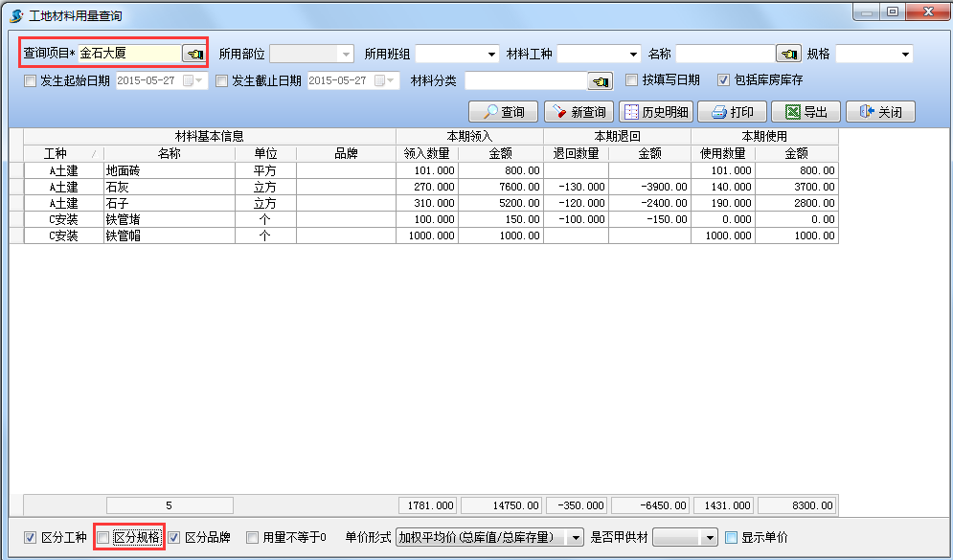Image resolution: width=953 pixels, height=560 pixels.
Task: Check the 显示单价 option
Action: pyautogui.click(x=732, y=538)
